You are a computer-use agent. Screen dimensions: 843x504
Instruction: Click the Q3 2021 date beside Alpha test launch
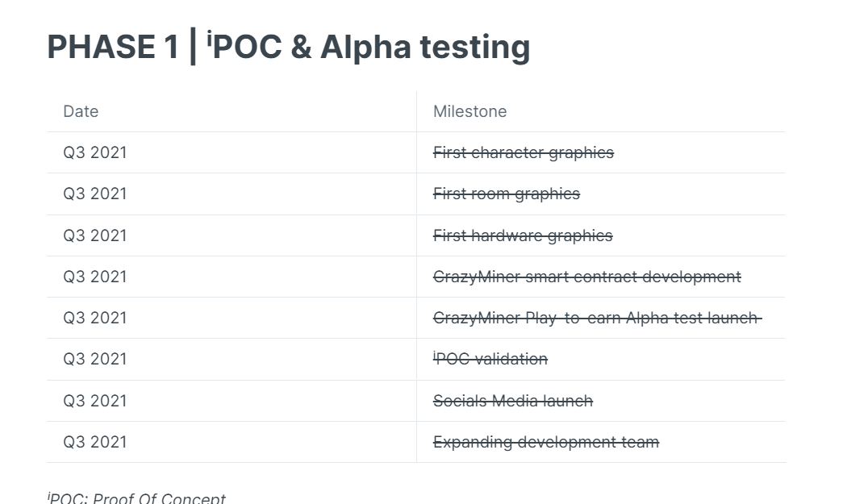point(95,318)
